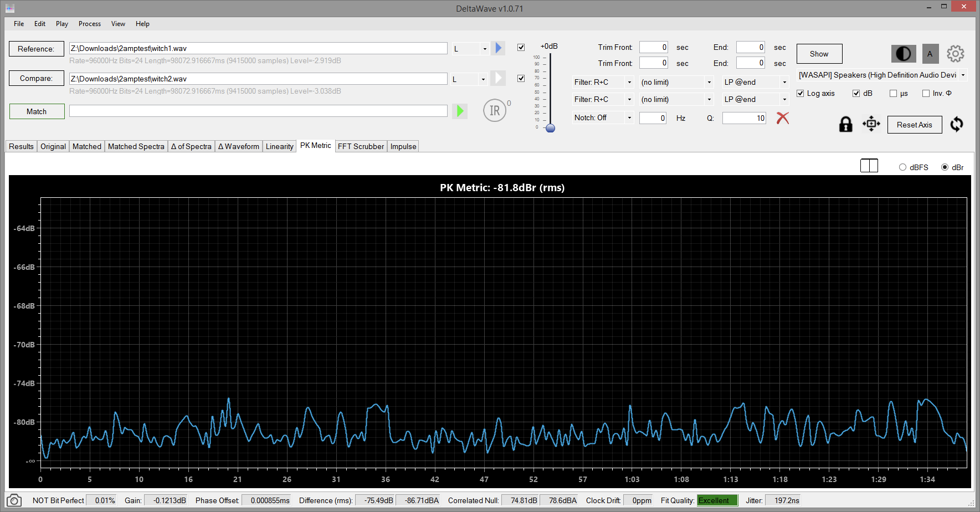This screenshot has height=512, width=980.
Task: Open the second Filter: R+C dropdown
Action: 603,99
